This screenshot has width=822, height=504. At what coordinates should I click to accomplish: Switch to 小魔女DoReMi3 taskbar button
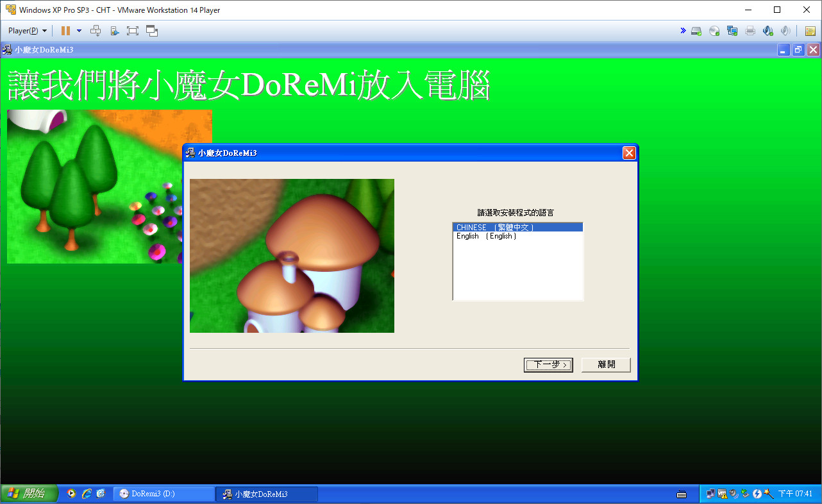(267, 494)
